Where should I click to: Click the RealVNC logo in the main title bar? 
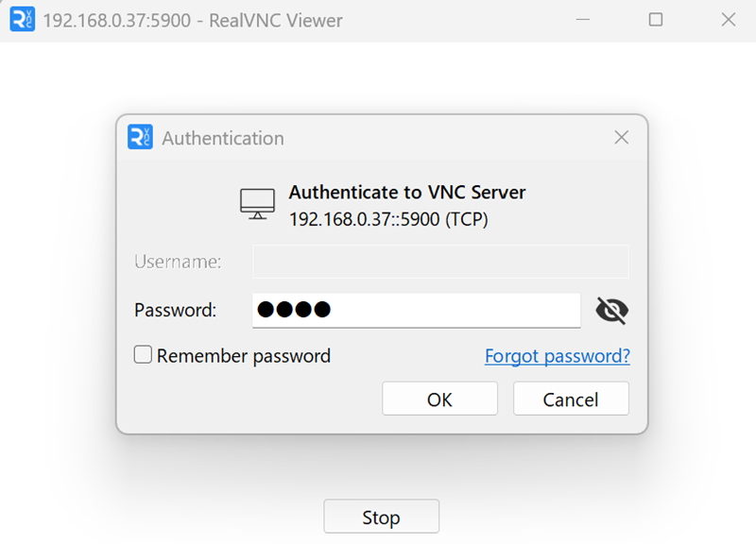coord(22,20)
